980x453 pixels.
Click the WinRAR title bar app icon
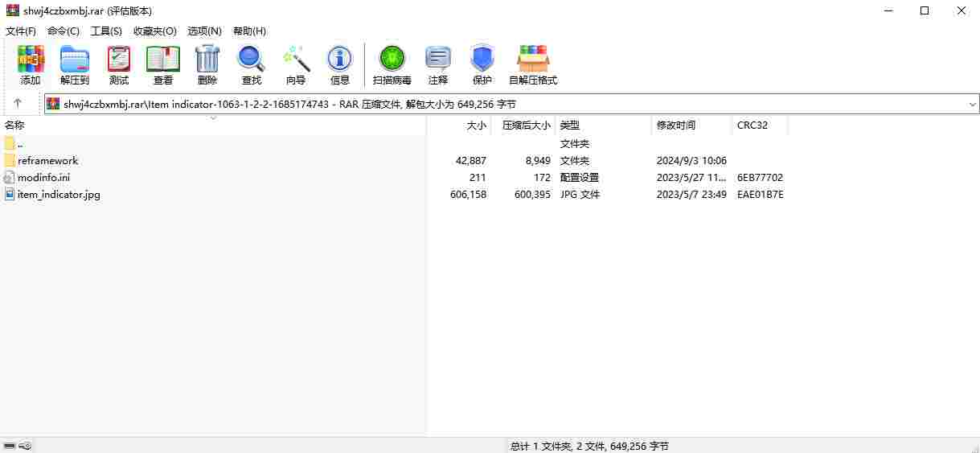tap(12, 10)
